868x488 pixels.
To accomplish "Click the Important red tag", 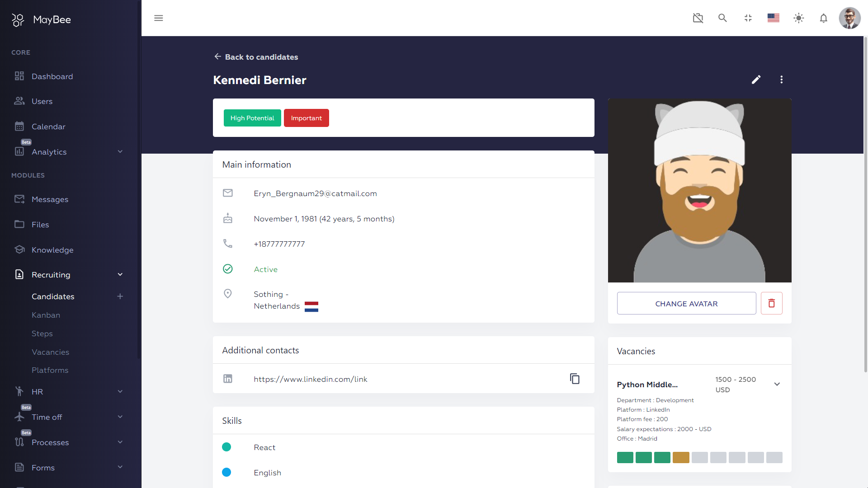I will pyautogui.click(x=307, y=118).
